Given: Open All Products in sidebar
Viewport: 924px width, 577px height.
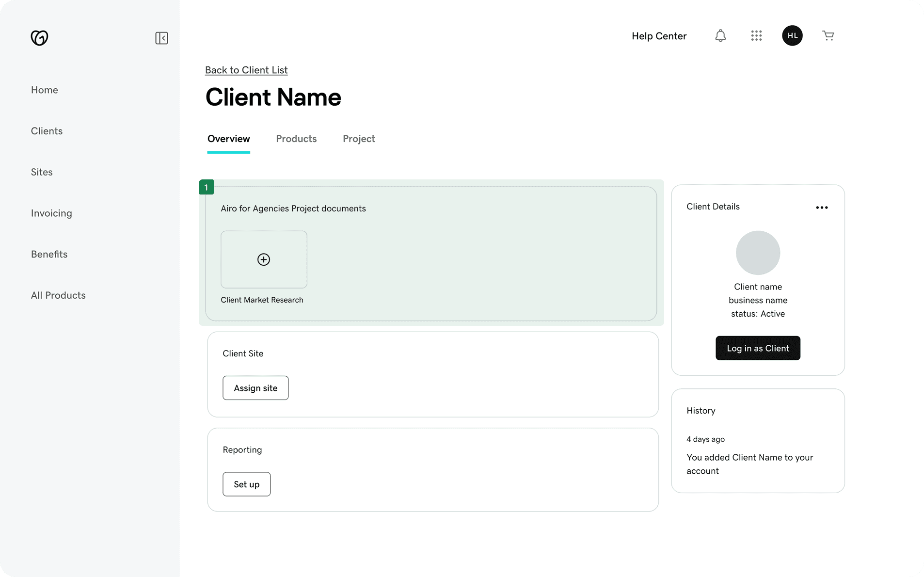Looking at the screenshot, I should pos(58,295).
